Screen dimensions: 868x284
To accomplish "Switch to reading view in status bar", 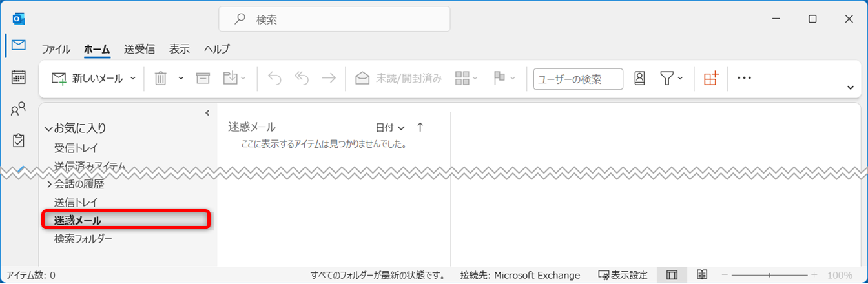I will (702, 275).
